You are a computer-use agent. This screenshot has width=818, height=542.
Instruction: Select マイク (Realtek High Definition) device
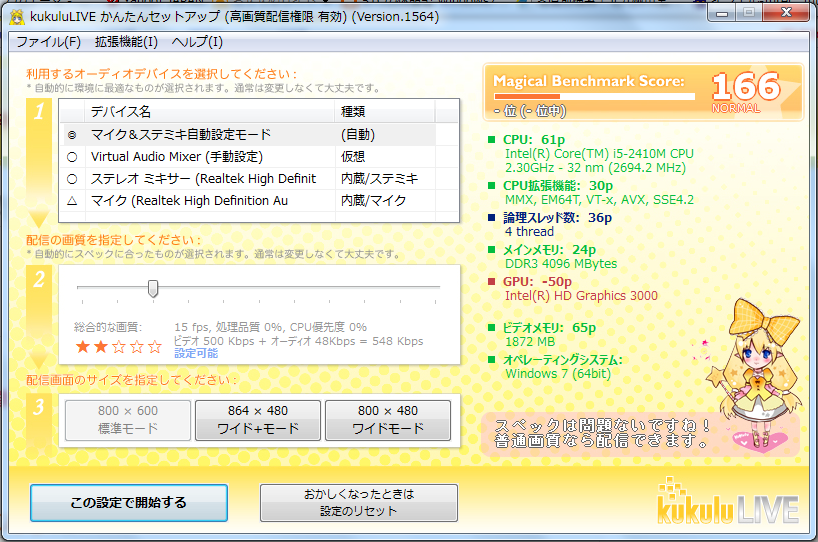[x=72, y=201]
